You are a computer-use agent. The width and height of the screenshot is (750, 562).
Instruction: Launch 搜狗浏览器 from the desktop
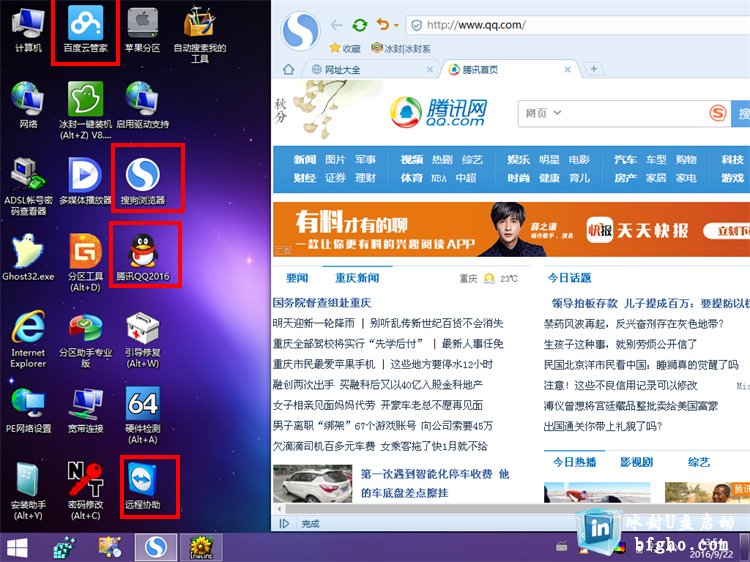tap(143, 181)
